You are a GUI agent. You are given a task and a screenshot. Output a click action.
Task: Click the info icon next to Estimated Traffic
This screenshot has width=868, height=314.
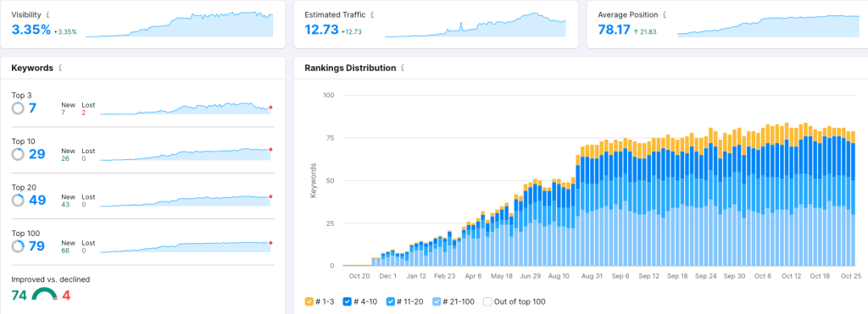[372, 15]
